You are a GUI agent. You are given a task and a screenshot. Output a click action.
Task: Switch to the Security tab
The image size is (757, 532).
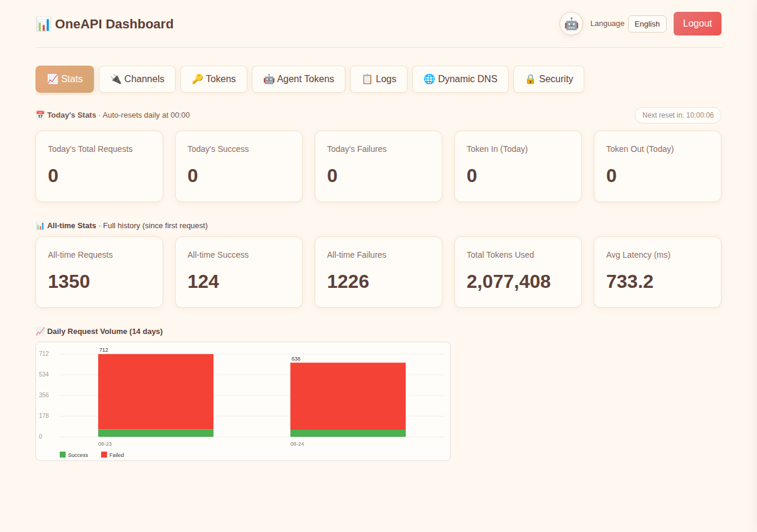coord(549,79)
